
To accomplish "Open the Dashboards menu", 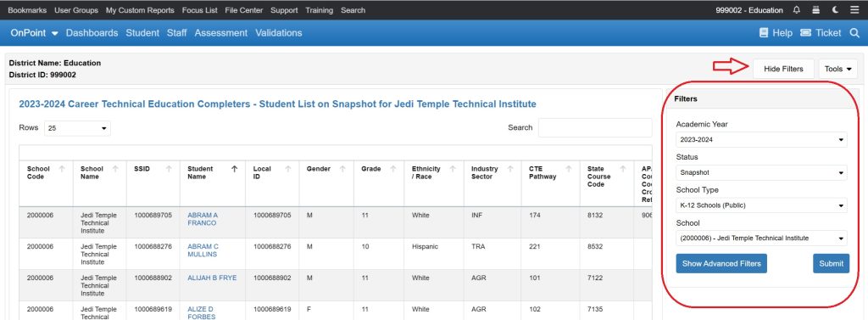I will coord(92,33).
